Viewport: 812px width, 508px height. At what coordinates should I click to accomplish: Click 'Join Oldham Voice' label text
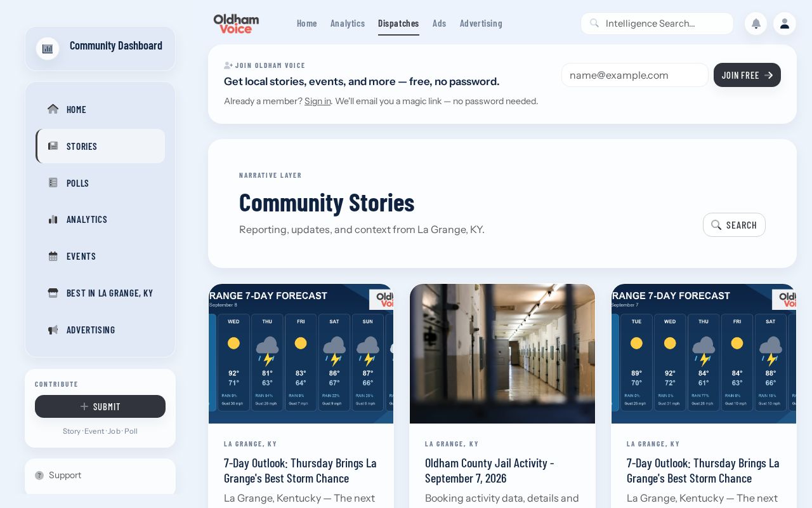(270, 65)
